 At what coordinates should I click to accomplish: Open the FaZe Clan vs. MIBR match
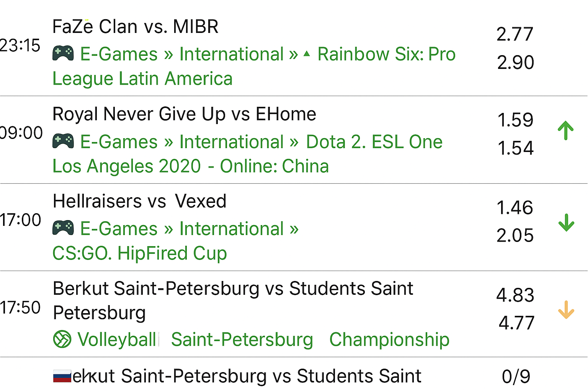(136, 27)
